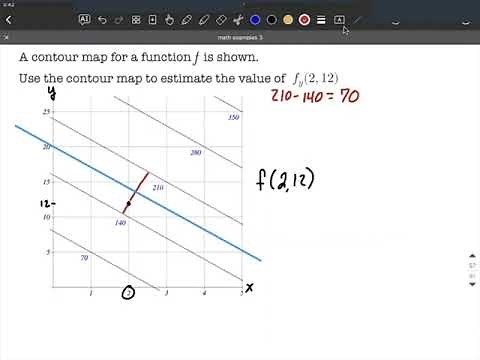Click the 280 contour label
480x360 pixels.
pyautogui.click(x=196, y=153)
